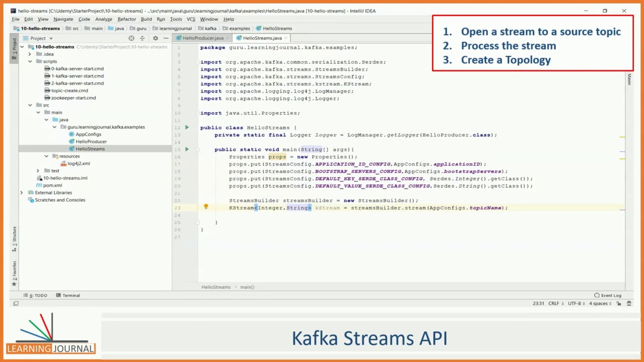644x362 pixels.
Task: Select log4j2.xml file
Action: pyautogui.click(x=78, y=163)
